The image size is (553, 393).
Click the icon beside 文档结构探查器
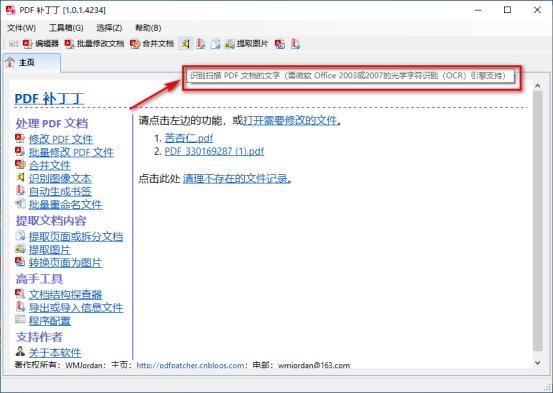[20, 293]
